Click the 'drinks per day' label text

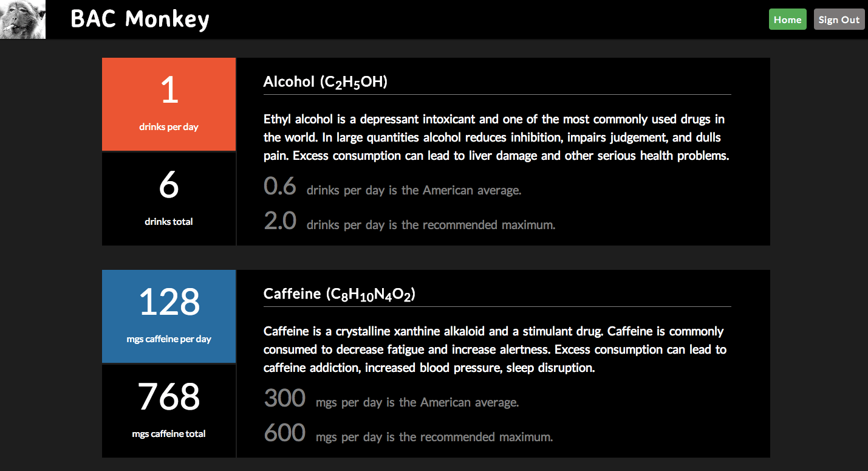(x=169, y=127)
